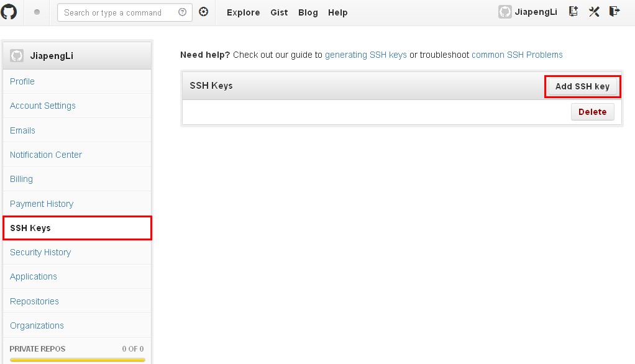Click the sidebar JiapengLi avatar icon
635x364 pixels.
coord(17,55)
